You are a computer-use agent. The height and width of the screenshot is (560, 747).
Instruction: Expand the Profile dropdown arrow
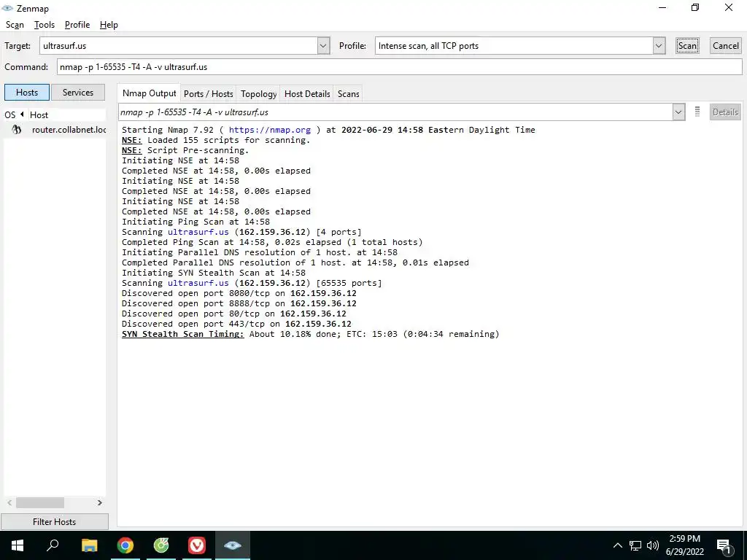point(659,46)
